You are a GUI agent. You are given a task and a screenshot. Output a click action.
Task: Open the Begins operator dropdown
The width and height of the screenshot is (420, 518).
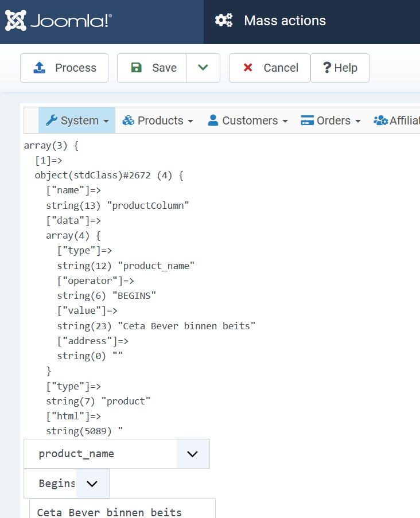92,484
